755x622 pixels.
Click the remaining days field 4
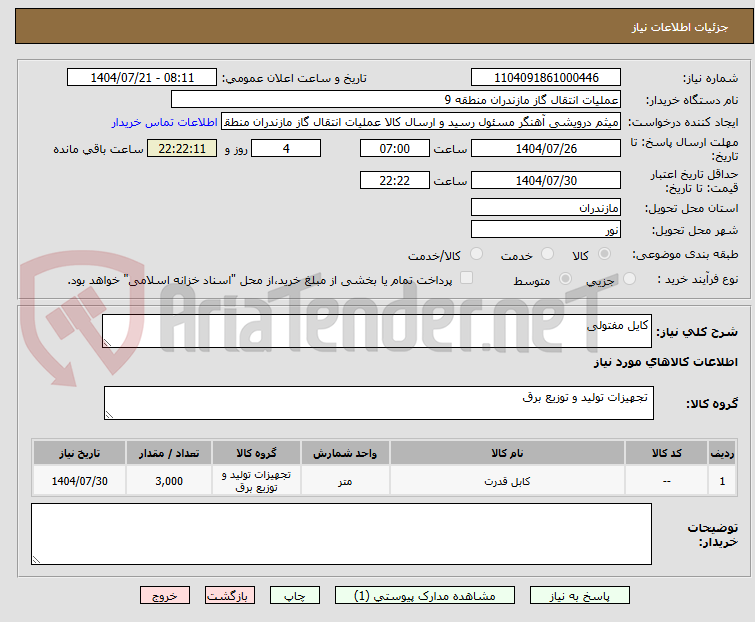point(286,148)
